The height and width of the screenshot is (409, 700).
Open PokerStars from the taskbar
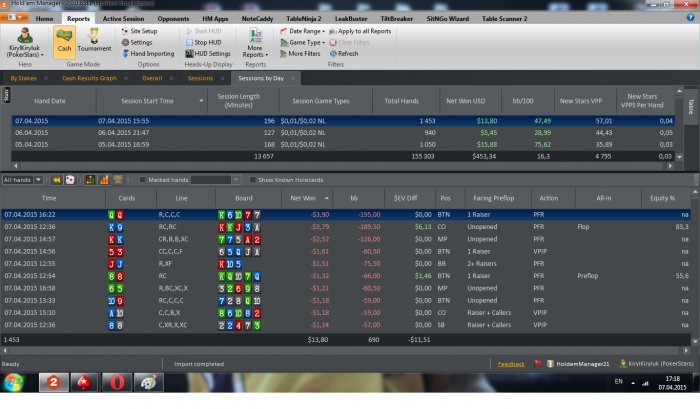pyautogui.click(x=84, y=383)
